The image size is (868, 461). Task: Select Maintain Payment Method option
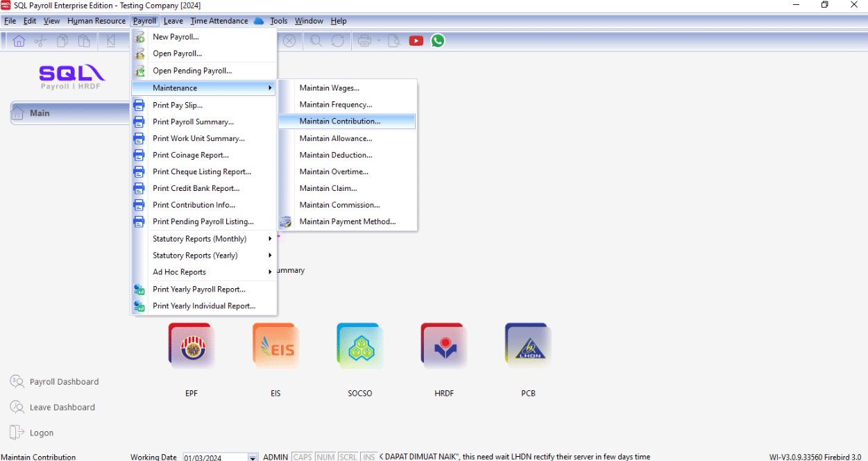point(347,222)
